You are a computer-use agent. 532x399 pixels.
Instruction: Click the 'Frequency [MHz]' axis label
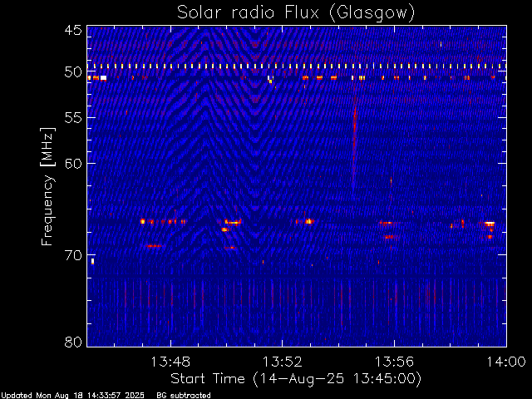click(47, 186)
